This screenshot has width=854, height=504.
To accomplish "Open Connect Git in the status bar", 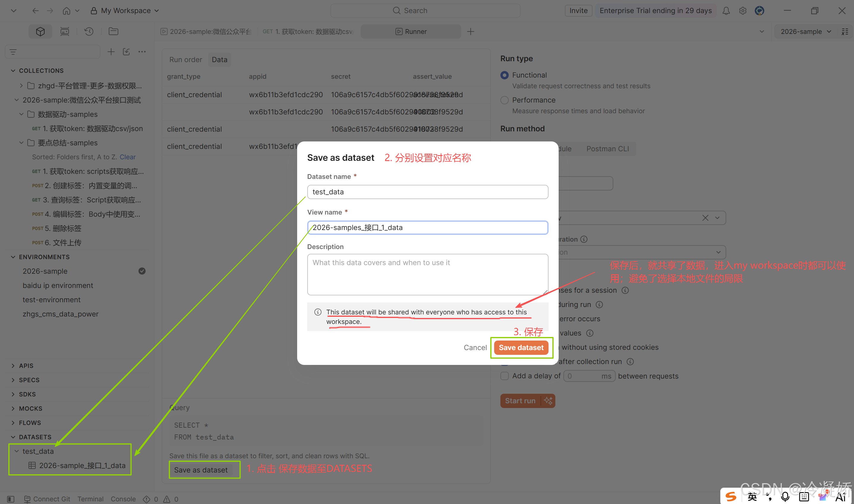I will (47, 499).
